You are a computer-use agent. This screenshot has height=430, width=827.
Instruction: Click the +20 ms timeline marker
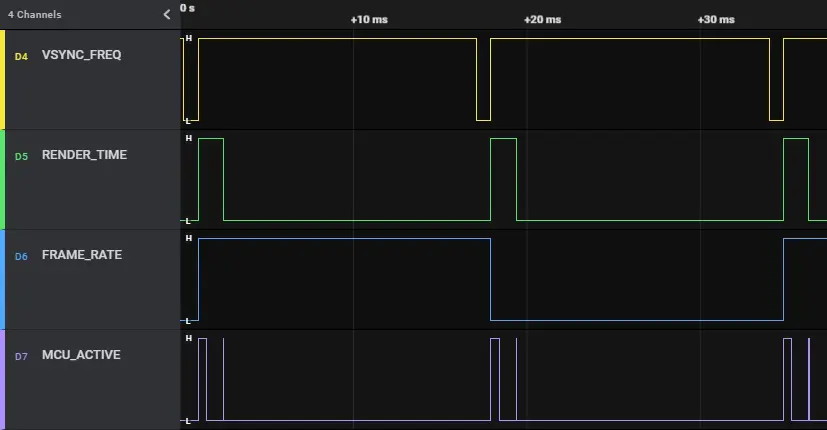[x=543, y=20]
